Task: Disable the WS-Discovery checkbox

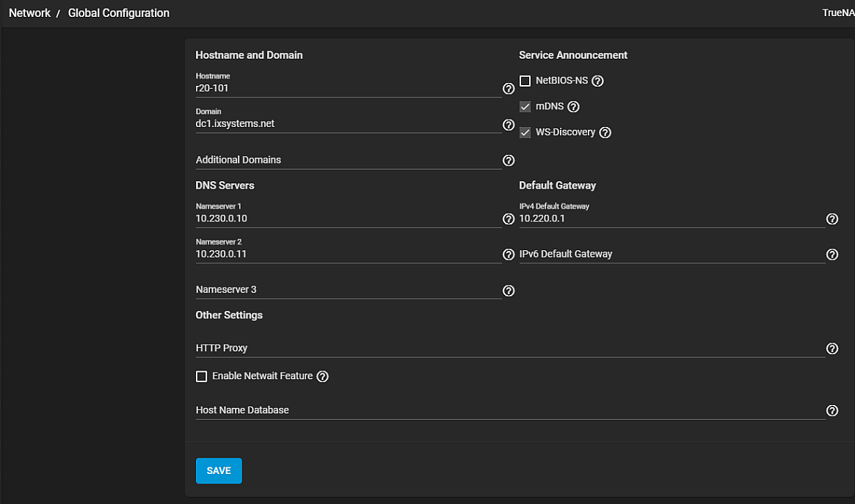Action: coord(525,133)
